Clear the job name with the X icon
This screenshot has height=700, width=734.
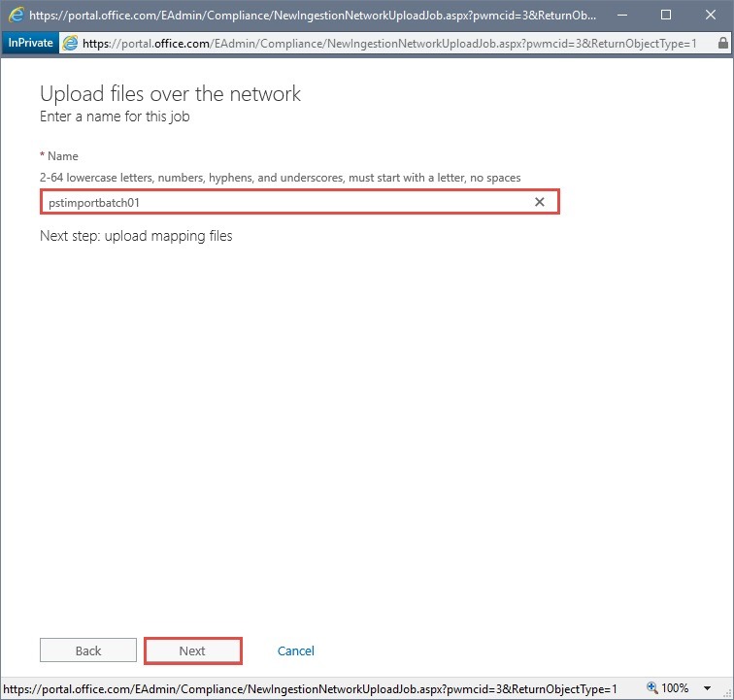tap(539, 202)
